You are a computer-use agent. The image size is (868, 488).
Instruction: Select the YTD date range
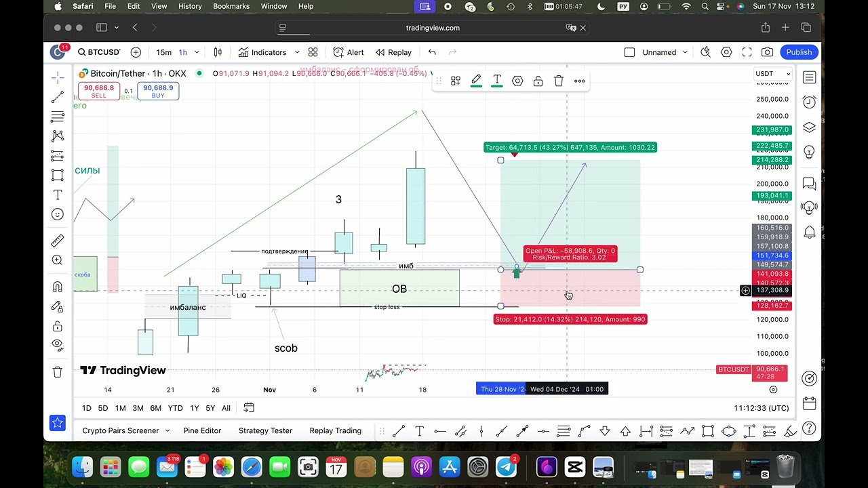coord(175,408)
